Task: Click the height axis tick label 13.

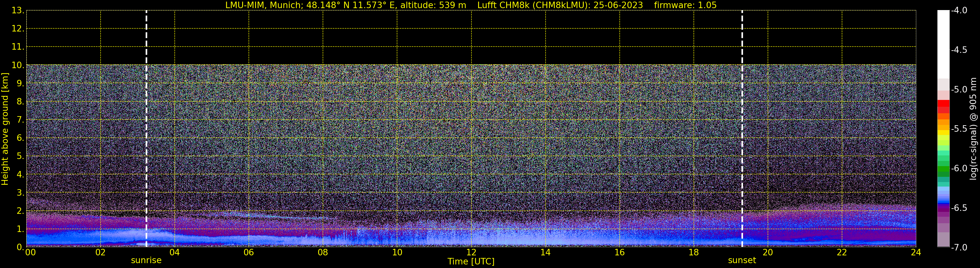Action: 18,11
